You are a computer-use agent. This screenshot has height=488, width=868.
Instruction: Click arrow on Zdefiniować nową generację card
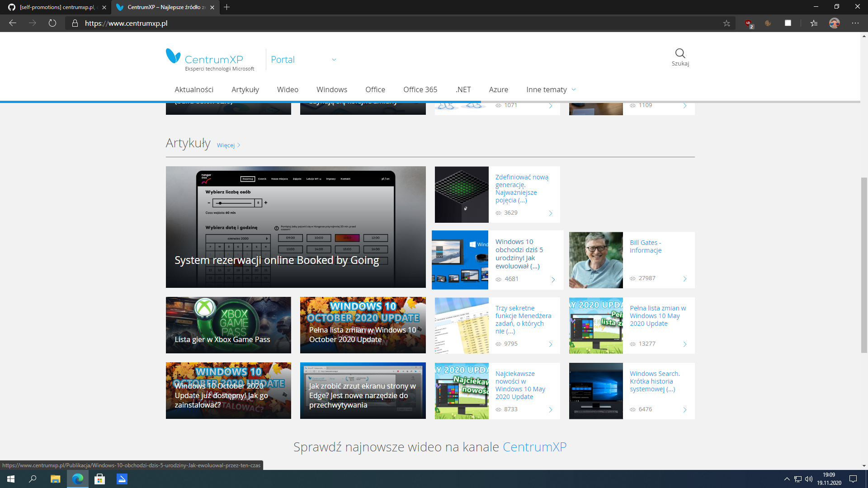point(551,213)
